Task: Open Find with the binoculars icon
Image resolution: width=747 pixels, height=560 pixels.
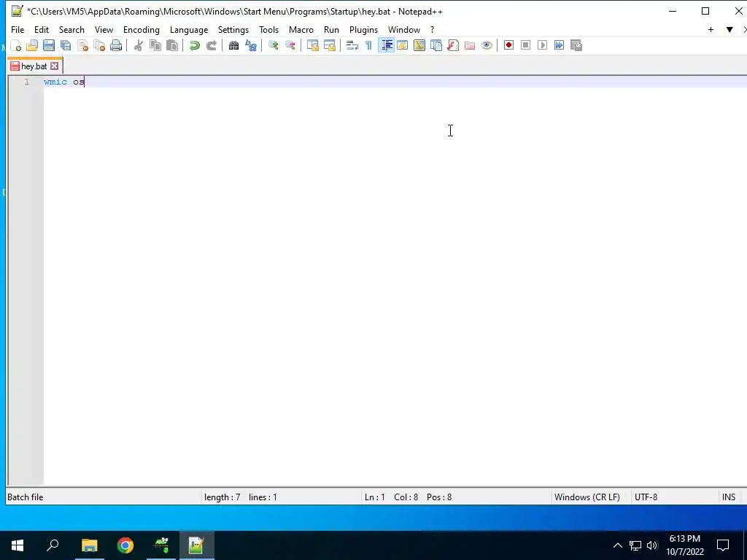Action: click(x=233, y=45)
